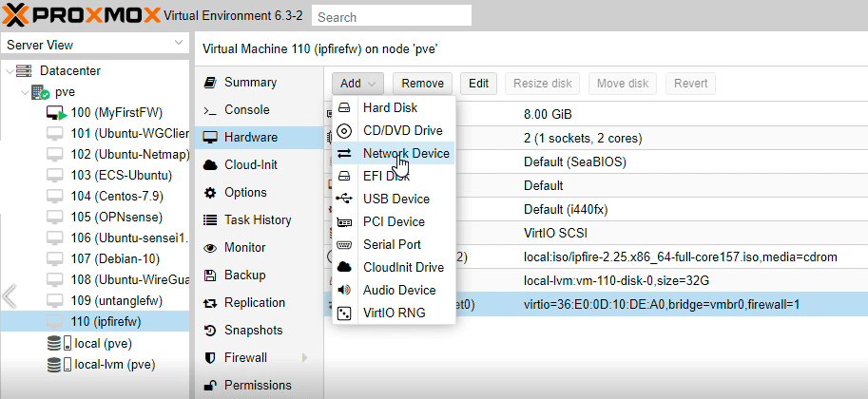Click the monitor icon for 109 (untanglefw)

[55, 300]
